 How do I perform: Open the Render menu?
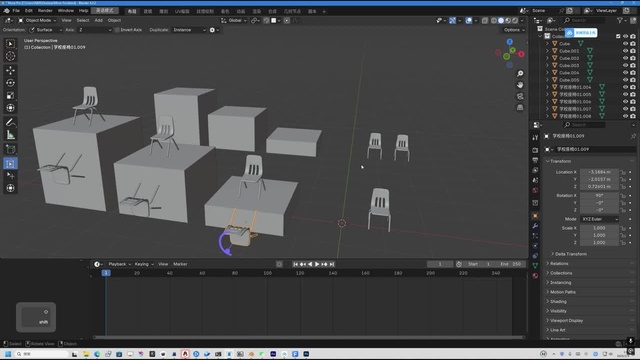pyautogui.click(x=45, y=11)
